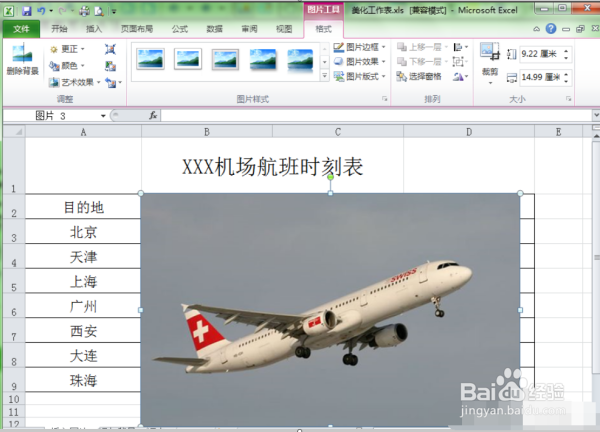Switch to the View (视图) tab
This screenshot has height=432, width=600.
tap(284, 29)
